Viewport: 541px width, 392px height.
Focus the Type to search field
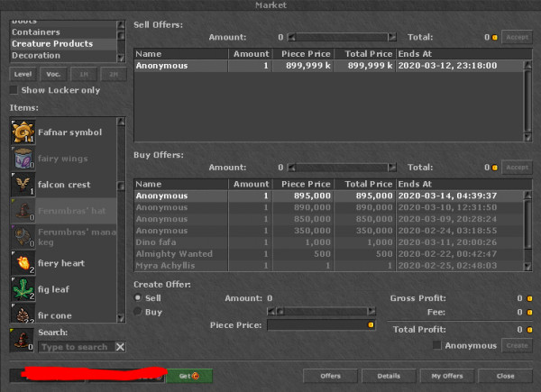77,347
